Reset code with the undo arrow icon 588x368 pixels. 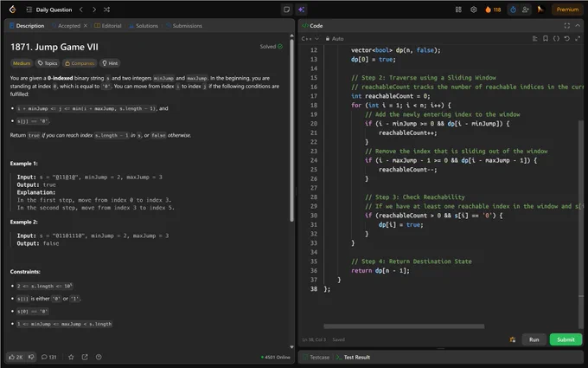click(x=567, y=38)
